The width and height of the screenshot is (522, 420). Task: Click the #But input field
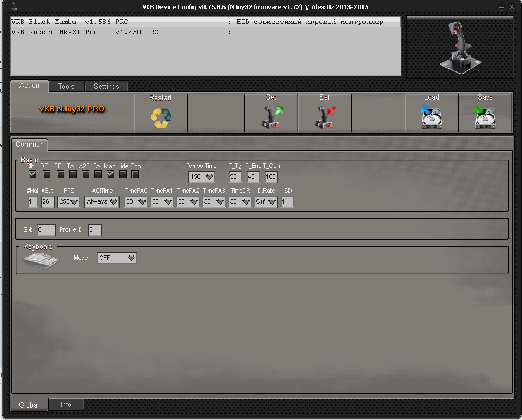[48, 201]
